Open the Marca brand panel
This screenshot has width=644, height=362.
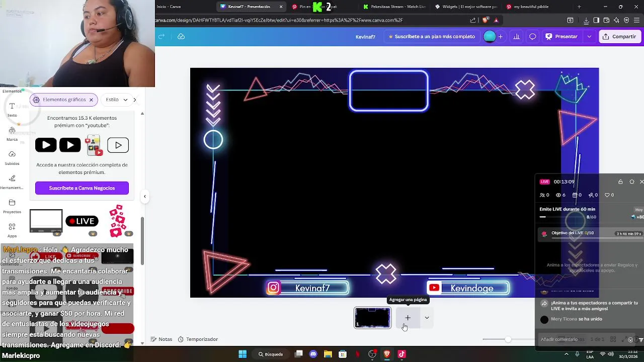12,134
